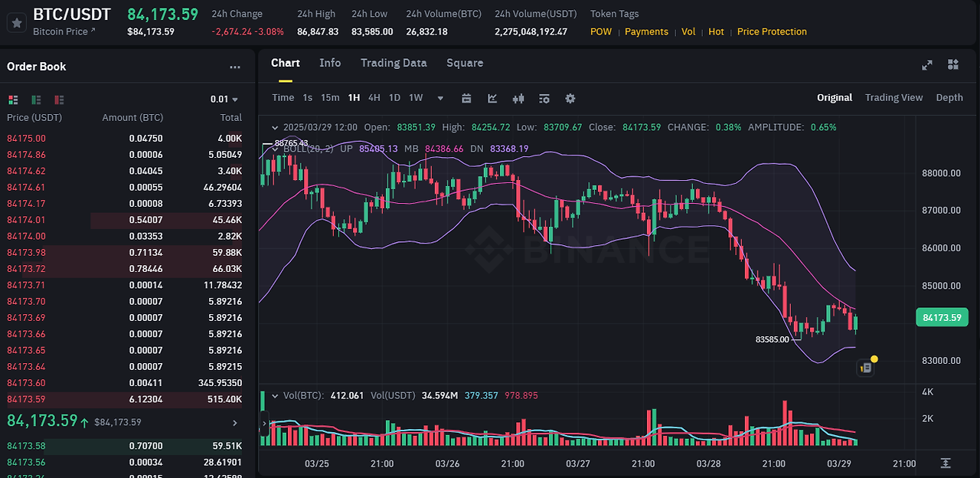Screen dimensions: 980x478
Task: Change candlestick chart style icon
Action: click(x=518, y=98)
